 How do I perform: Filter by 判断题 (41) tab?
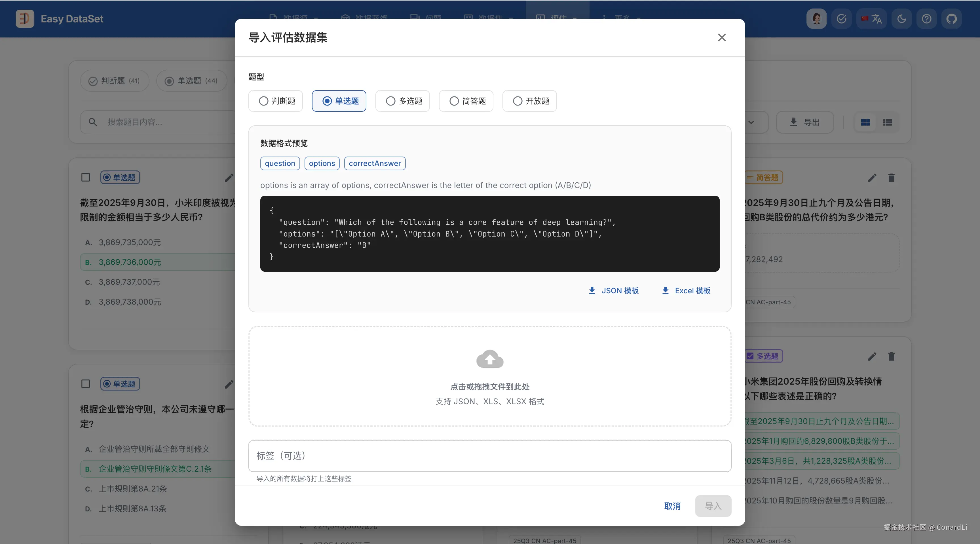pyautogui.click(x=114, y=81)
